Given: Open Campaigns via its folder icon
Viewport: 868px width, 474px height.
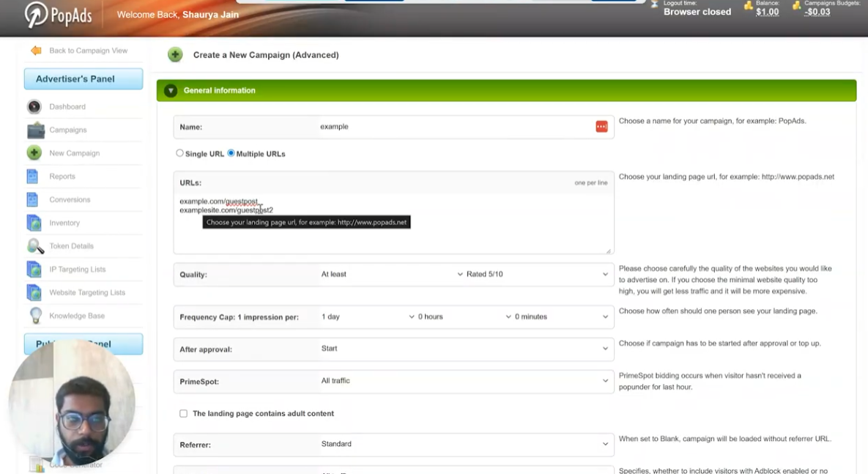Looking at the screenshot, I should [35, 130].
